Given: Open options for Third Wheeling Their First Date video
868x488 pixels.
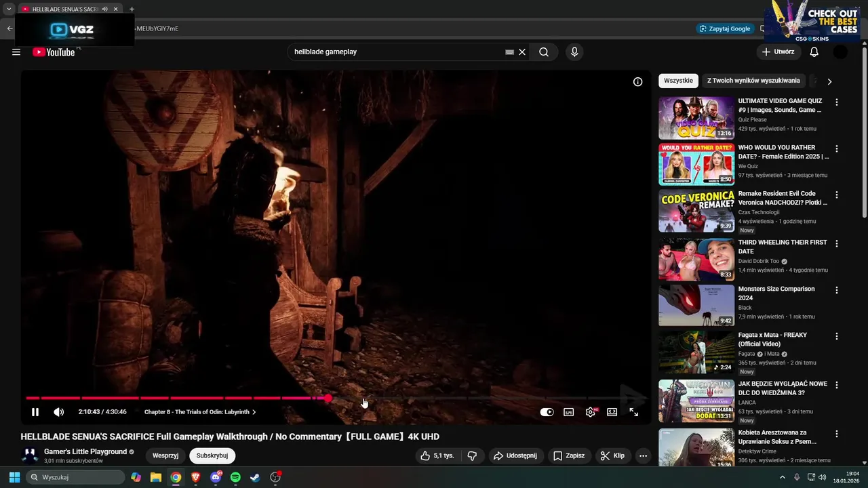Looking at the screenshot, I should 837,243.
